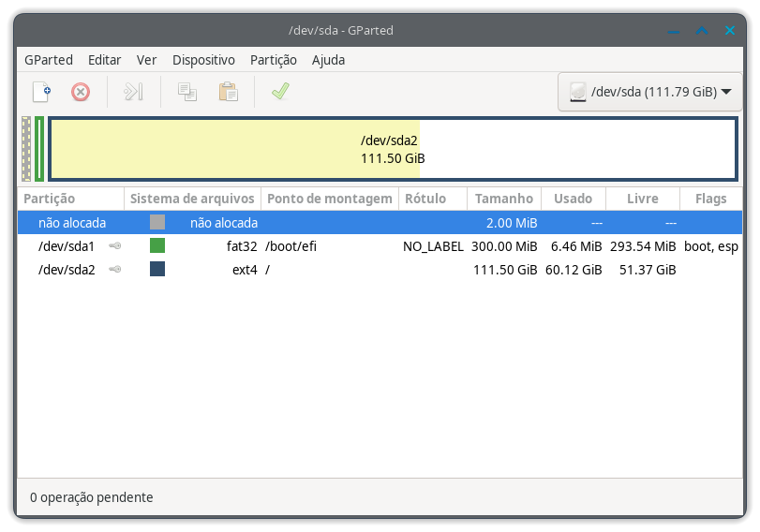Click the delete partition icon
The image size is (760, 532).
81,92
